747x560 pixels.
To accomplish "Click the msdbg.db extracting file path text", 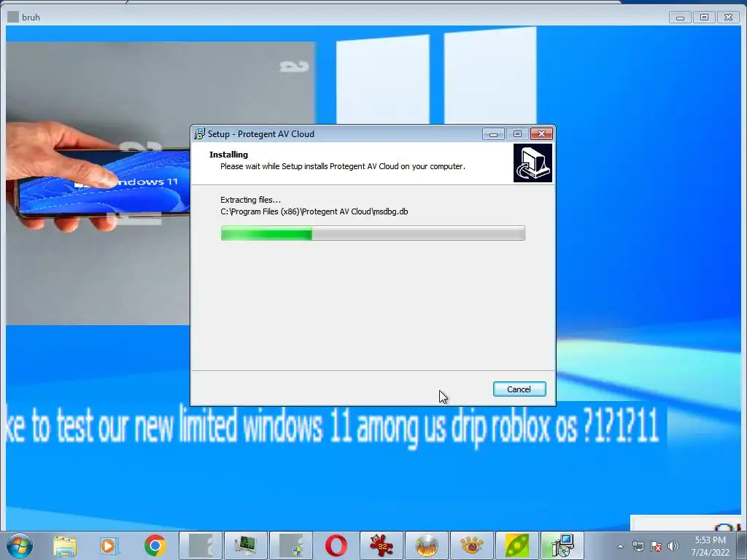I will pyautogui.click(x=314, y=211).
